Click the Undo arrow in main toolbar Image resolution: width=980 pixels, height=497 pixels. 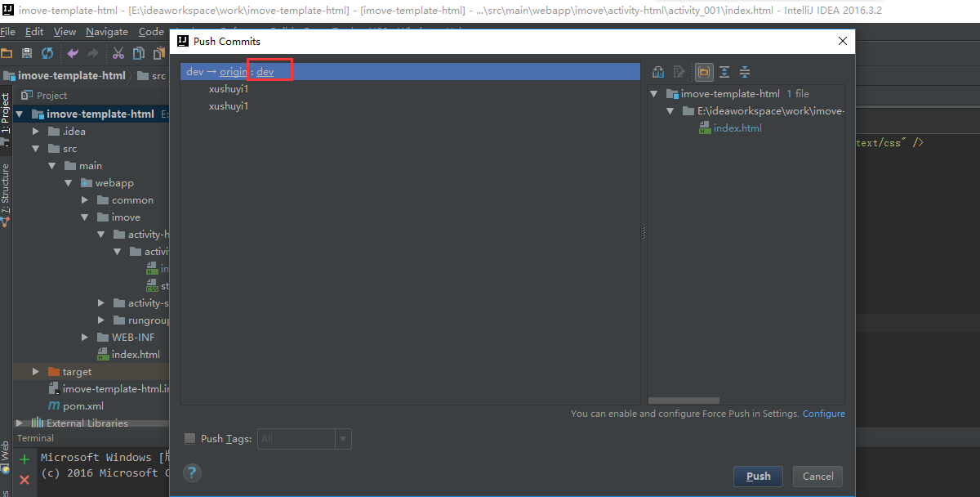[x=73, y=53]
